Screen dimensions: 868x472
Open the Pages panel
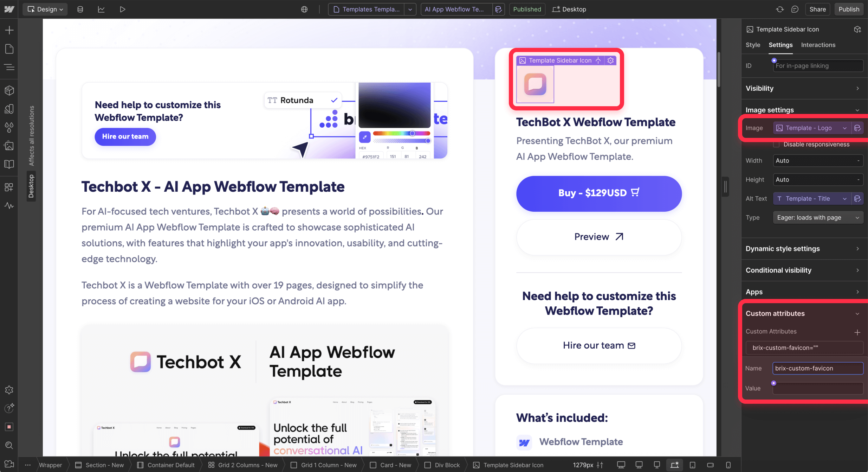[9, 49]
